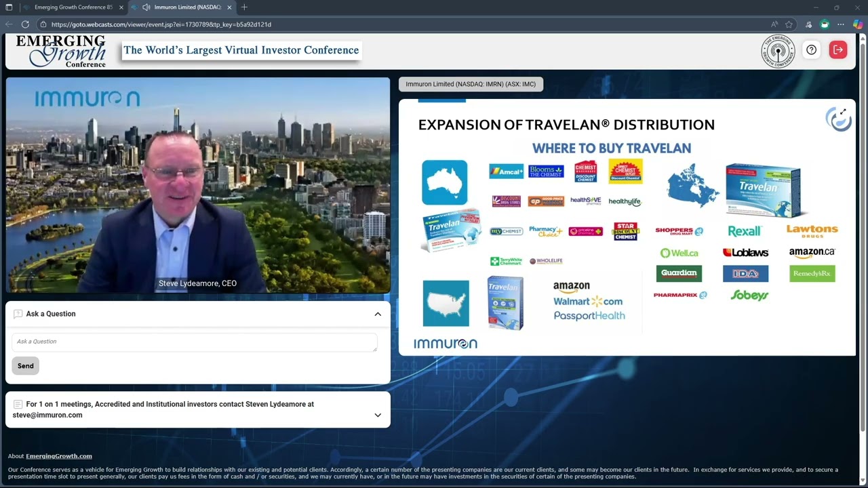This screenshot has height=488, width=868.
Task: Click the Pharmaprix logo
Action: (x=680, y=295)
